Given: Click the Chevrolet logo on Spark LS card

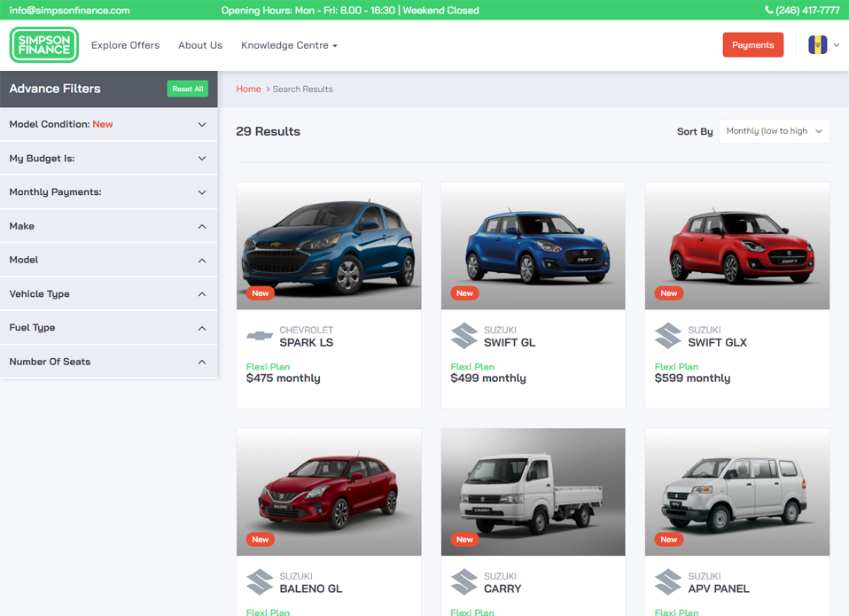Looking at the screenshot, I should (260, 336).
